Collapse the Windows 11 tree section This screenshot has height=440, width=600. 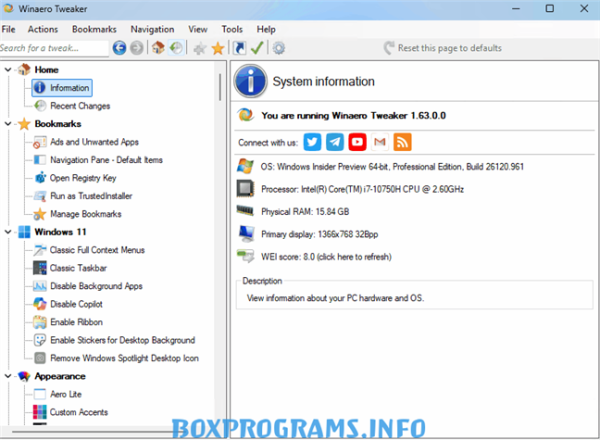click(8, 232)
